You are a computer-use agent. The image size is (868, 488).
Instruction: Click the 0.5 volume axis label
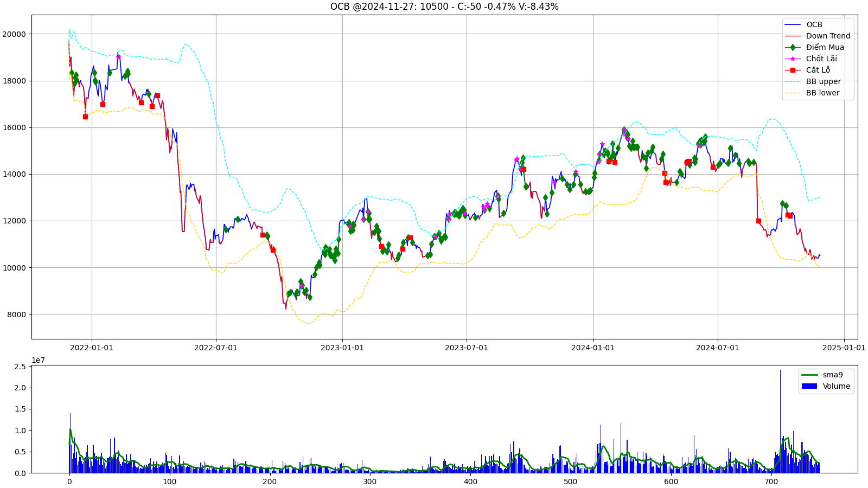point(20,452)
